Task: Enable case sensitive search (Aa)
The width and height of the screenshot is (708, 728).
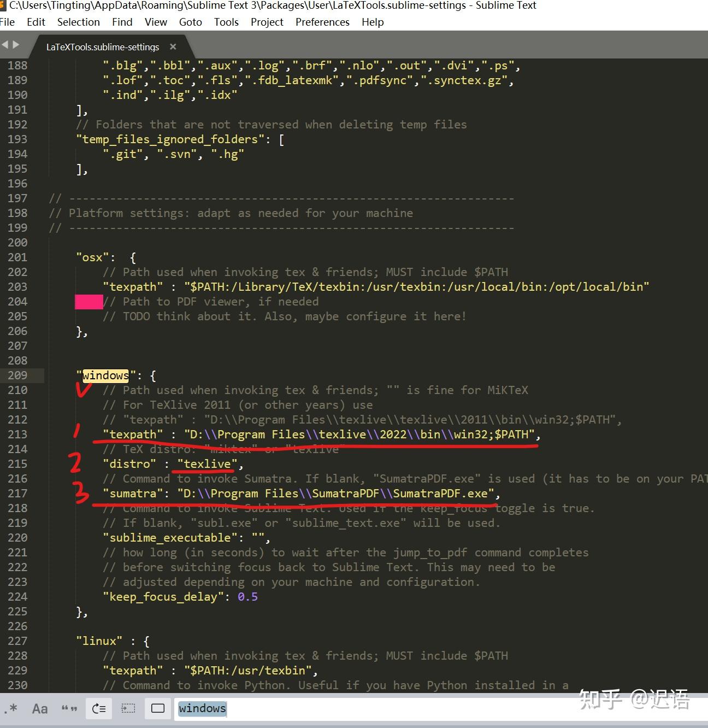Action: point(39,708)
